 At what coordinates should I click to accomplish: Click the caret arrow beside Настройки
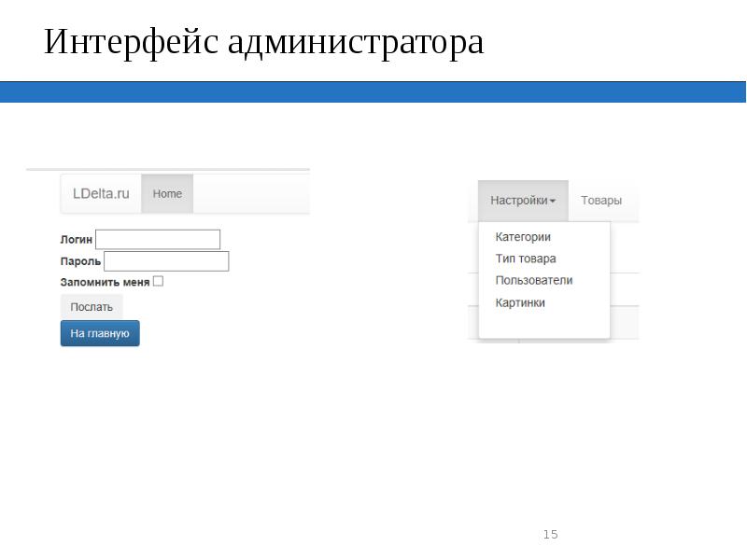point(553,201)
